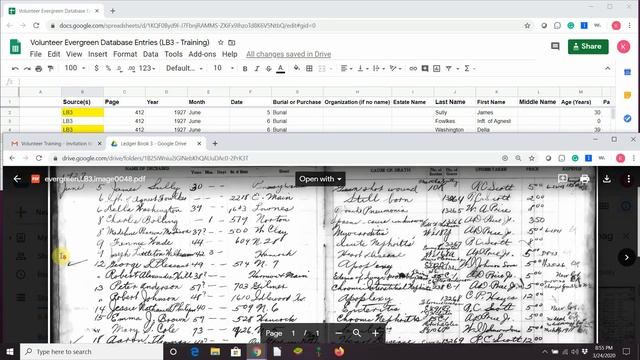
Task: Reload the Drive window page
Action: (x=39, y=158)
